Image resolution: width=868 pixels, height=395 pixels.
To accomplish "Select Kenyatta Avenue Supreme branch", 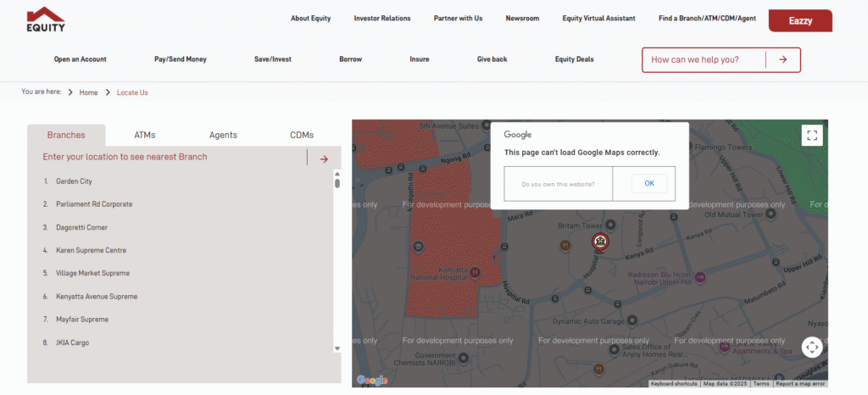I will pos(97,297).
